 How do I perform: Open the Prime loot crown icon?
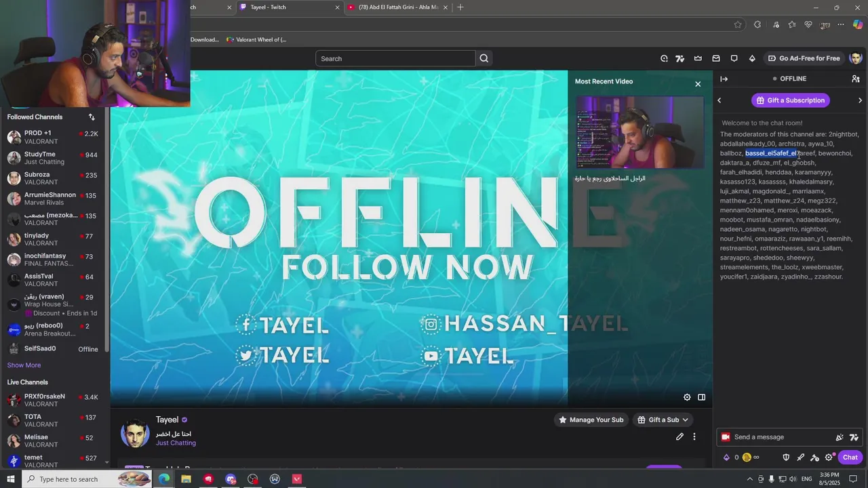pyautogui.click(x=698, y=58)
